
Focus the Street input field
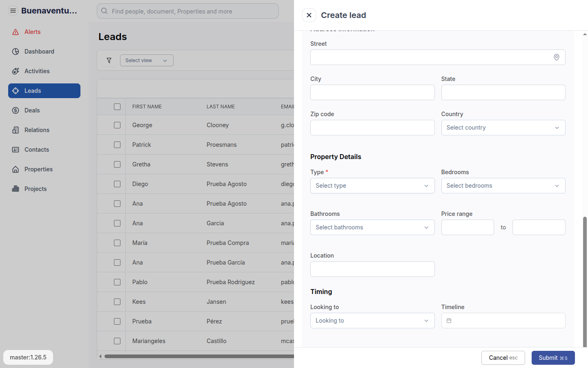click(438, 57)
